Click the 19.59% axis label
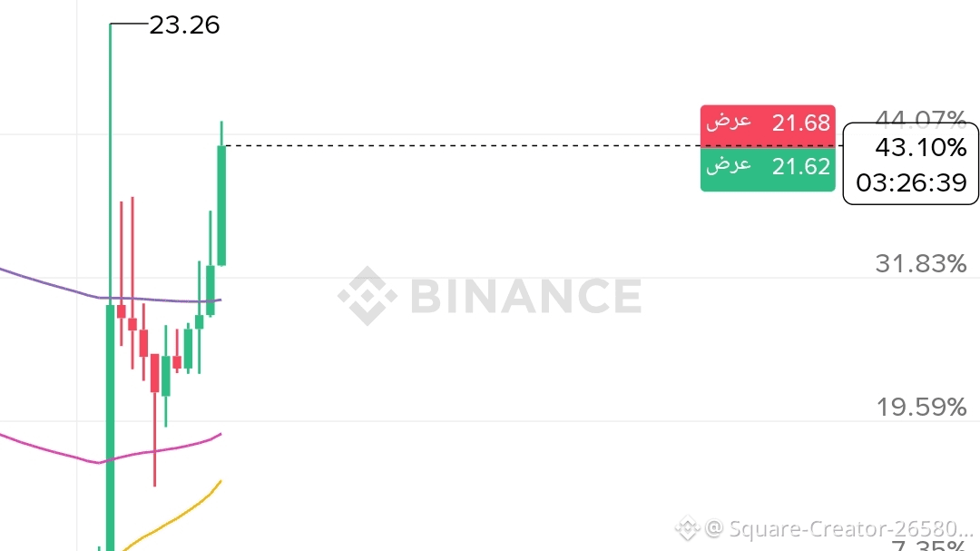 point(921,408)
